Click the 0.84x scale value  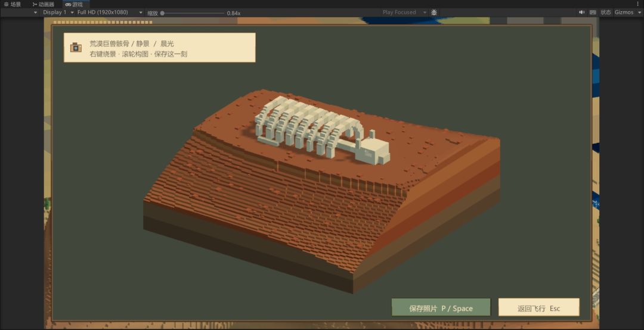coord(234,13)
